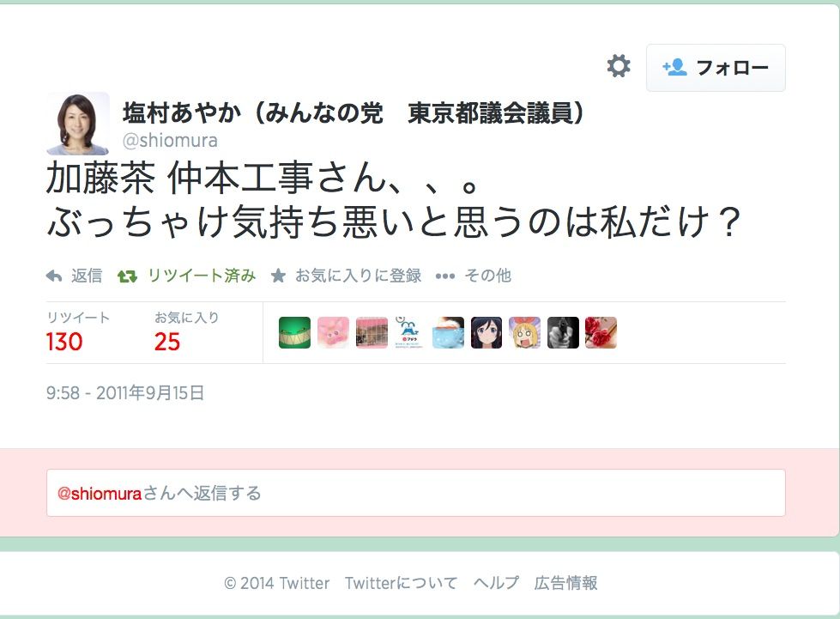Screen dimensions: 840x619
Task: Open the その他 three-dots menu
Action: coord(445,276)
